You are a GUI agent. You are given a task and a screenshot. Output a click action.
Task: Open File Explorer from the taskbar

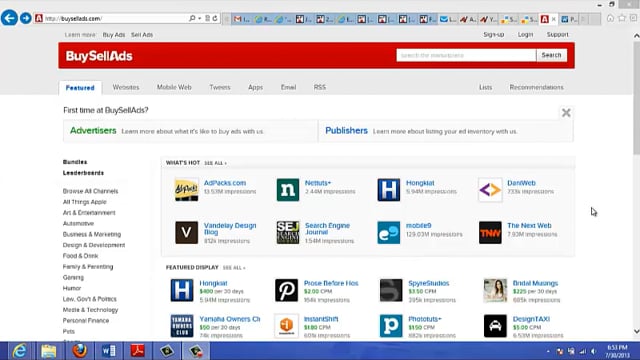tap(49, 351)
